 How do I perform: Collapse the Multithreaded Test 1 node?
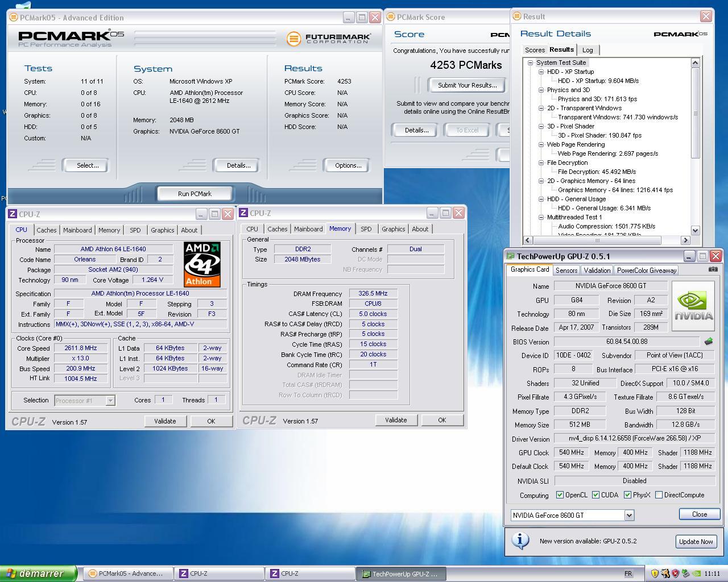click(541, 217)
